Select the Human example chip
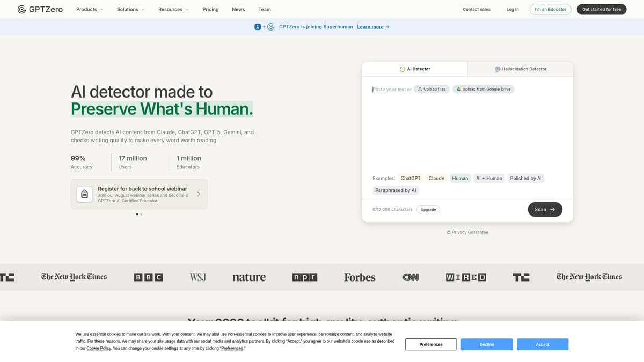This screenshot has height=362, width=644. [x=460, y=178]
